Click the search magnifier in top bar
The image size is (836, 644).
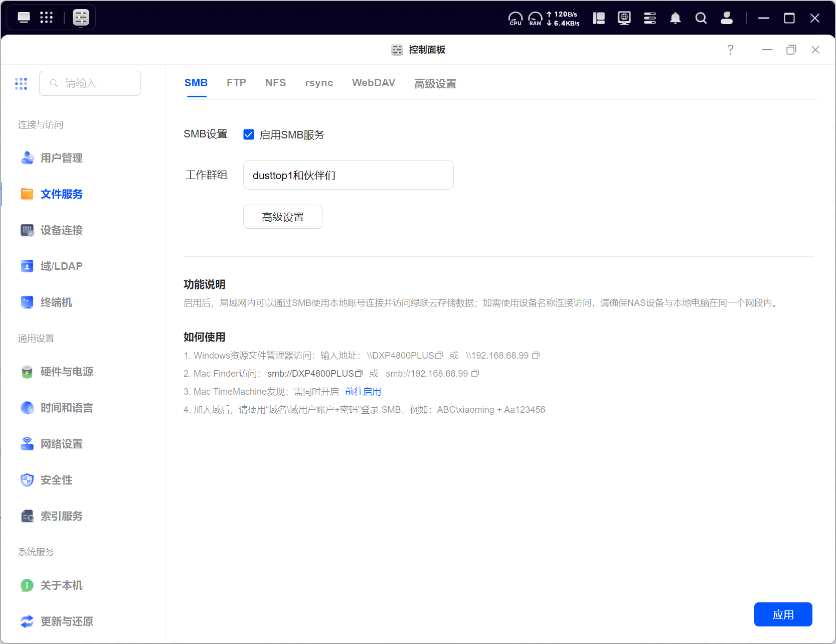coord(701,19)
